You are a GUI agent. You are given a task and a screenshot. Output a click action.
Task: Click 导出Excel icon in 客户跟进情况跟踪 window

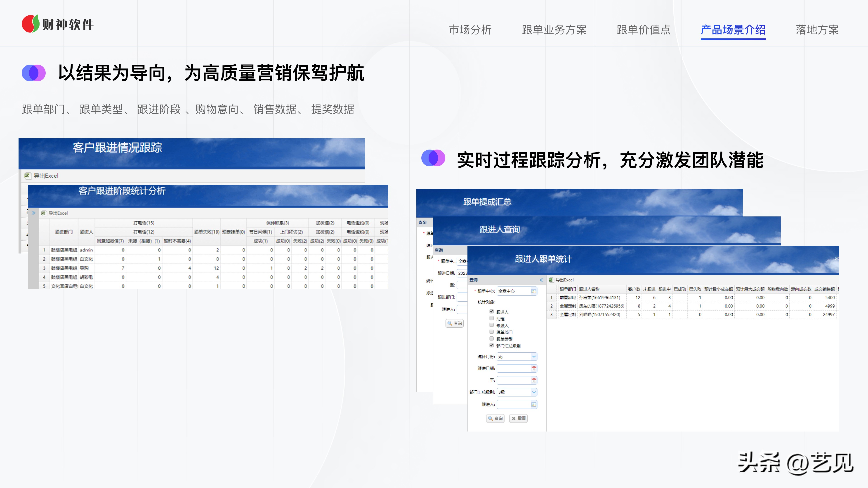(x=28, y=176)
